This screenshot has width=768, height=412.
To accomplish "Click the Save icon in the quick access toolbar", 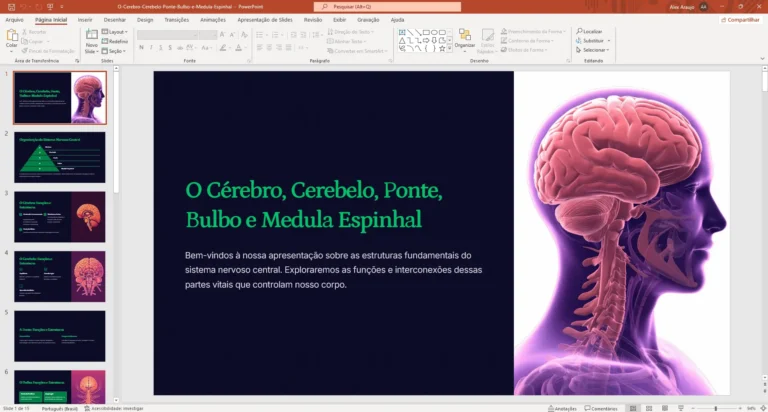I will point(11,7).
